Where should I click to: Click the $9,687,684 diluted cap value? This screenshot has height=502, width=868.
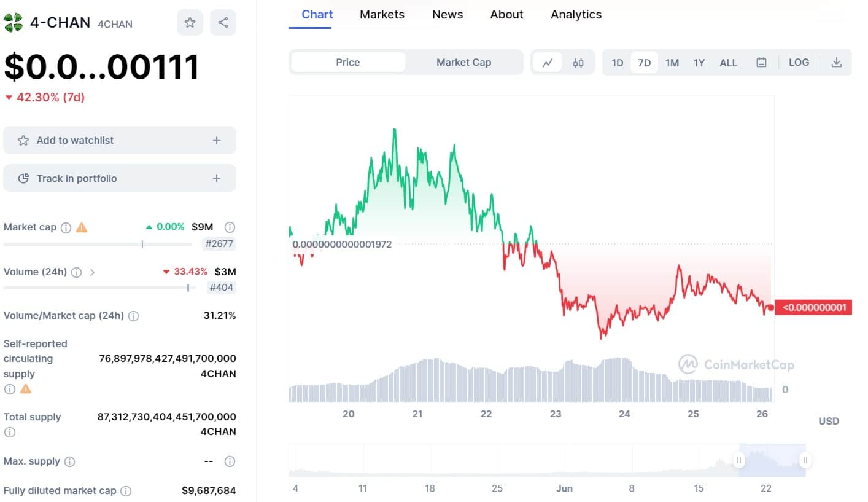209,491
